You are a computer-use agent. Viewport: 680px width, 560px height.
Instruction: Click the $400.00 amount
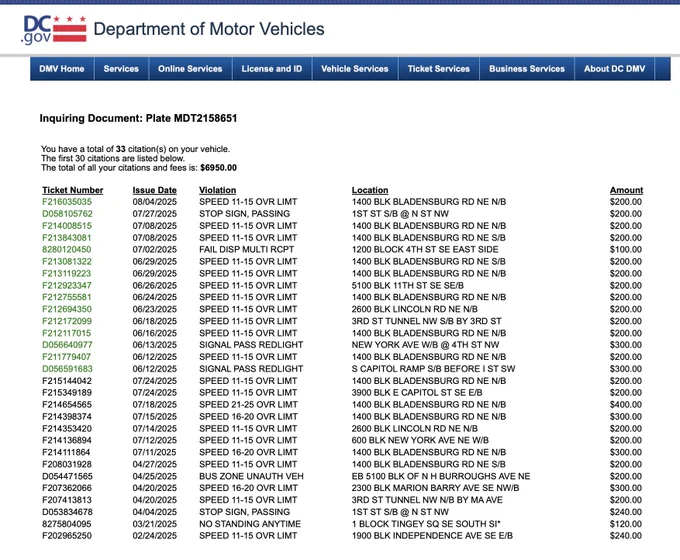click(x=625, y=405)
